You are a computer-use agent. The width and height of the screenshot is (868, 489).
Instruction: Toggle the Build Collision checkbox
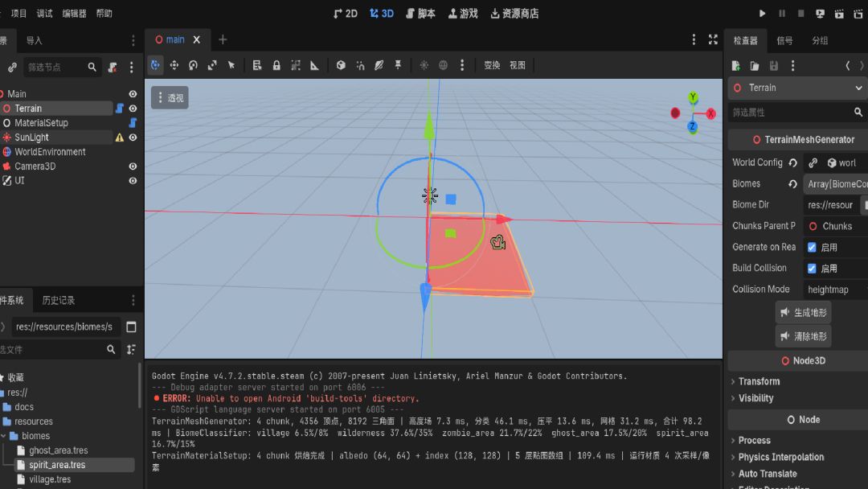pyautogui.click(x=812, y=269)
